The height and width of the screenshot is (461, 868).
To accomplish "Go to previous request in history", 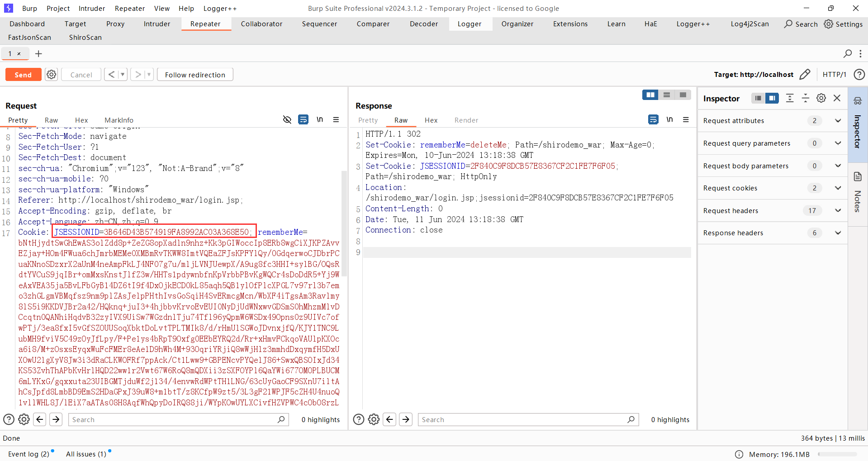I will (111, 75).
